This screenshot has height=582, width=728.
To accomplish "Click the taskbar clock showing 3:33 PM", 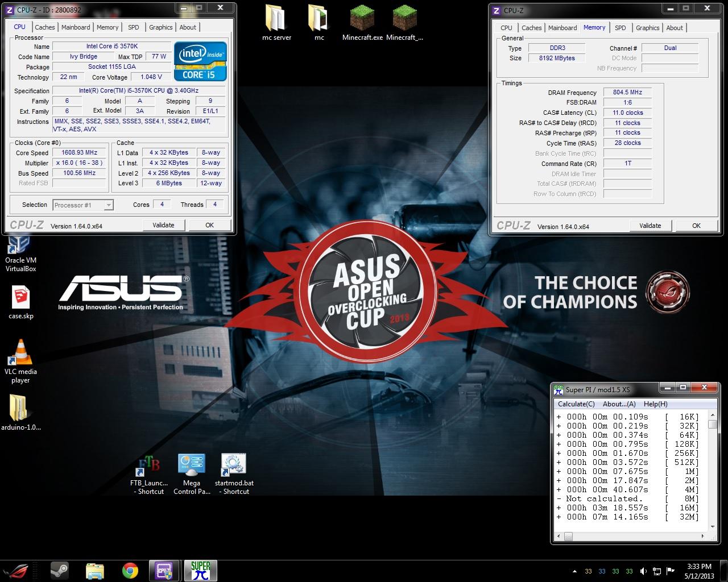I will pos(699,571).
